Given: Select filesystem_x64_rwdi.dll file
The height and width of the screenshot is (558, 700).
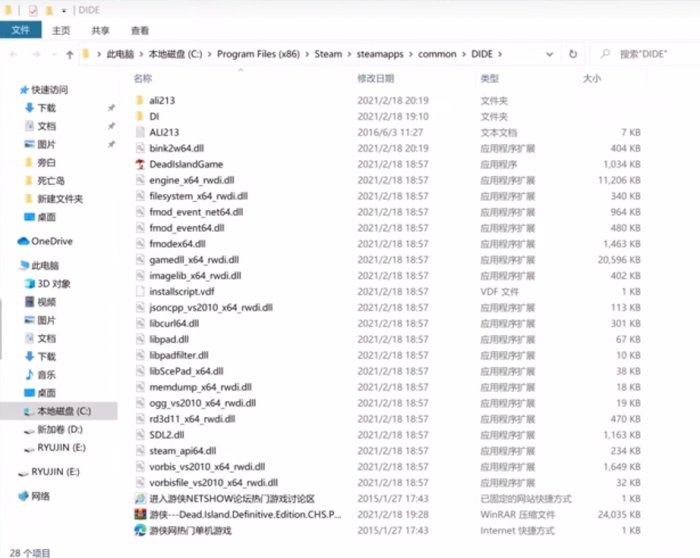Looking at the screenshot, I should (x=198, y=196).
